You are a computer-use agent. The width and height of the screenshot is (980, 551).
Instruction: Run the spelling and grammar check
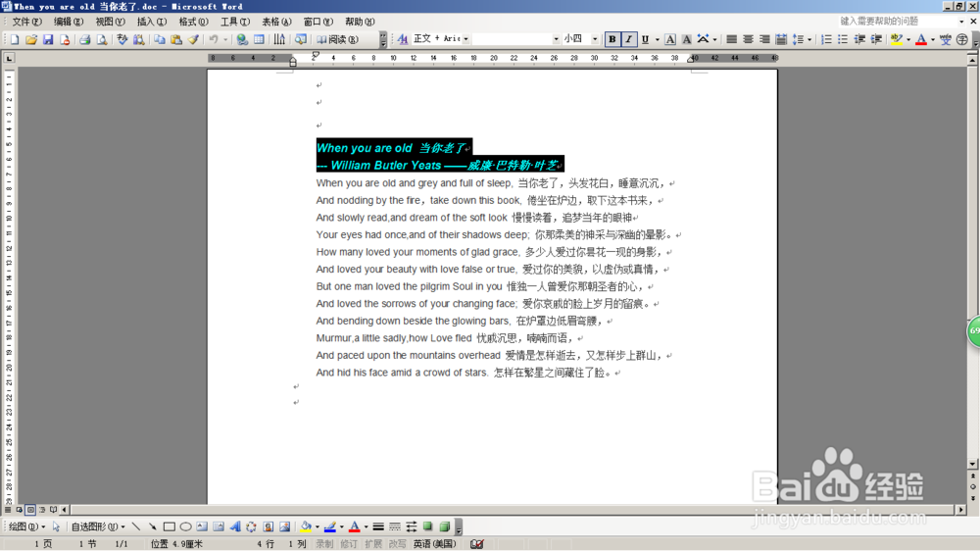[122, 39]
